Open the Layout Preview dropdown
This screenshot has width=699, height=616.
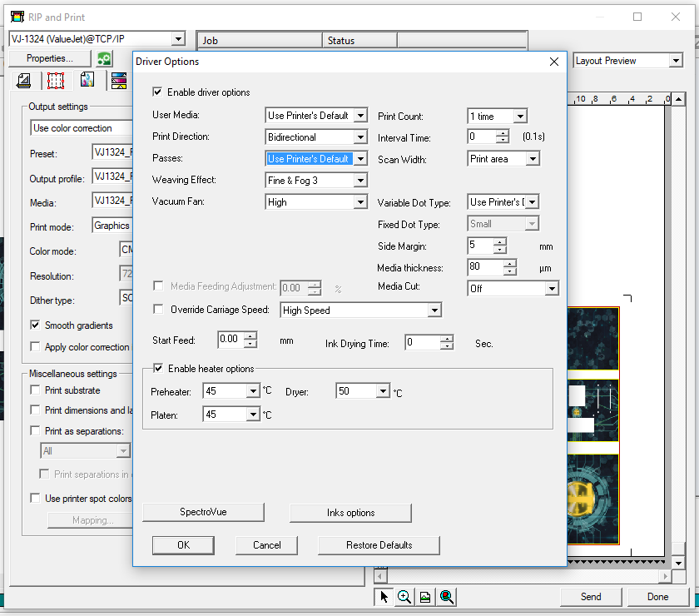point(677,61)
